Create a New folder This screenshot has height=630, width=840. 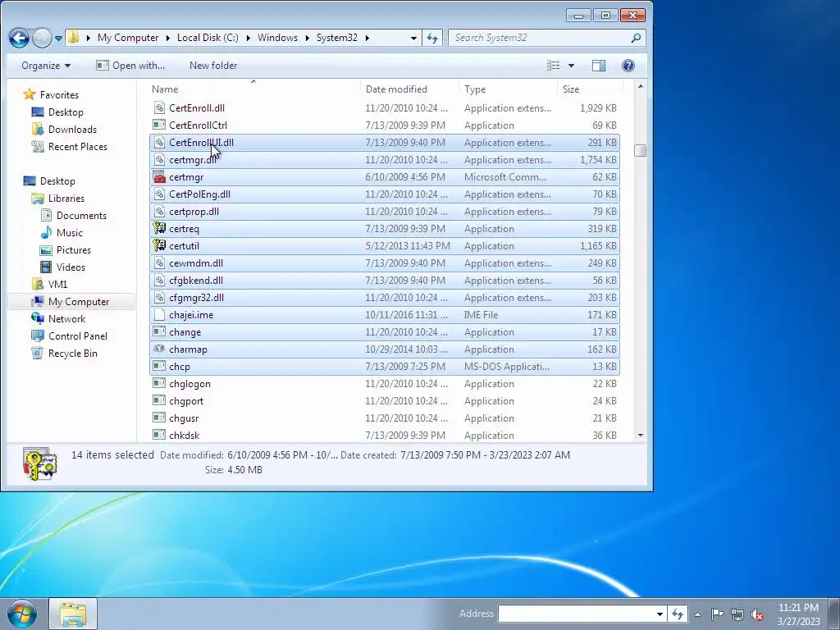[x=213, y=66]
